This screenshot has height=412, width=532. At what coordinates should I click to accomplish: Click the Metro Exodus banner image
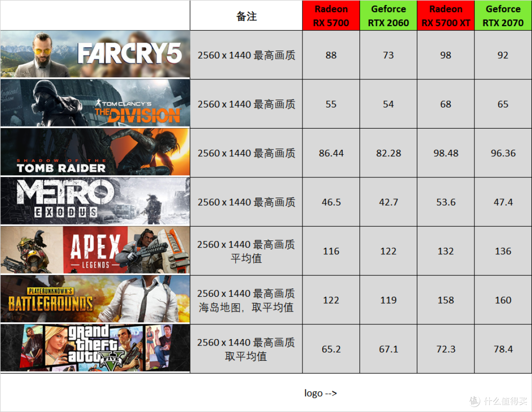pyautogui.click(x=95, y=201)
